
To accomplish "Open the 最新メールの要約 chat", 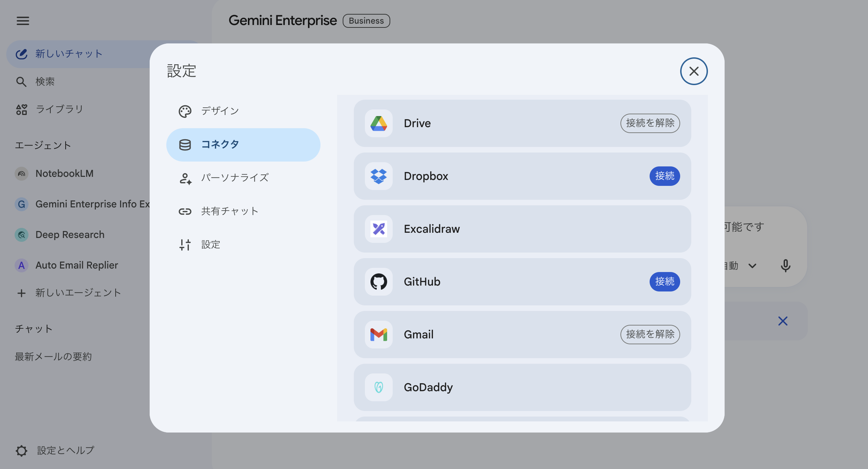I will 53,357.
